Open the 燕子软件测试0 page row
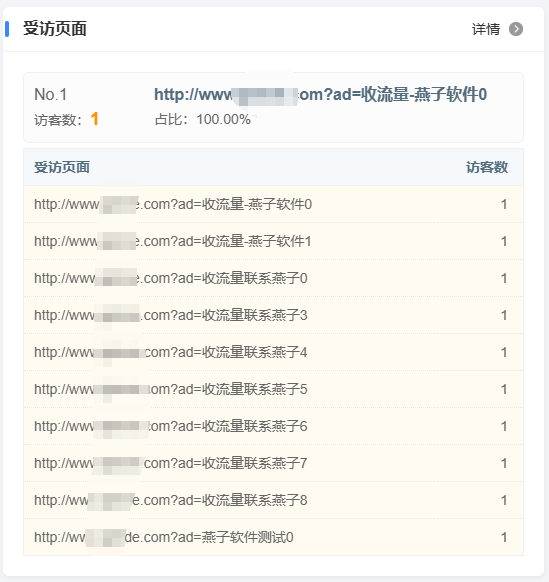 pyautogui.click(x=273, y=537)
